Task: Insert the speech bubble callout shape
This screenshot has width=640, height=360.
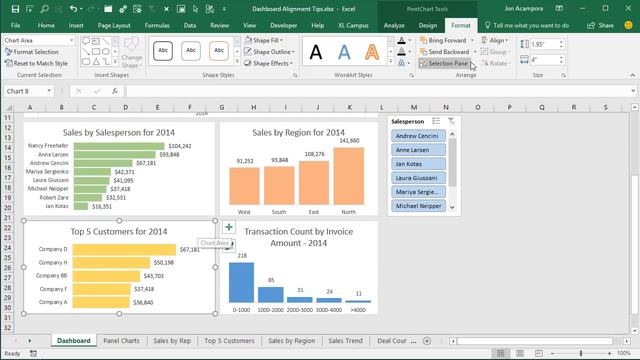Action: (86, 41)
